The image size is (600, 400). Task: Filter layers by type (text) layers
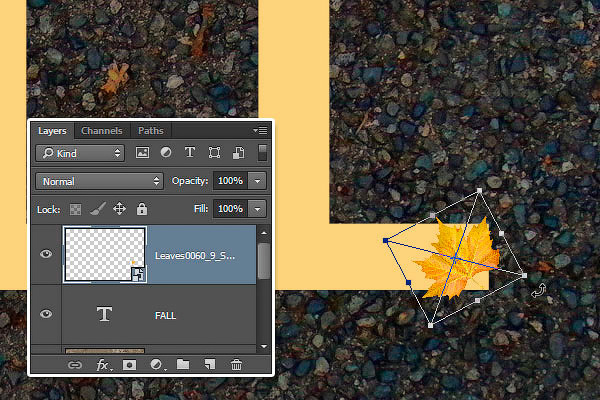point(190,152)
